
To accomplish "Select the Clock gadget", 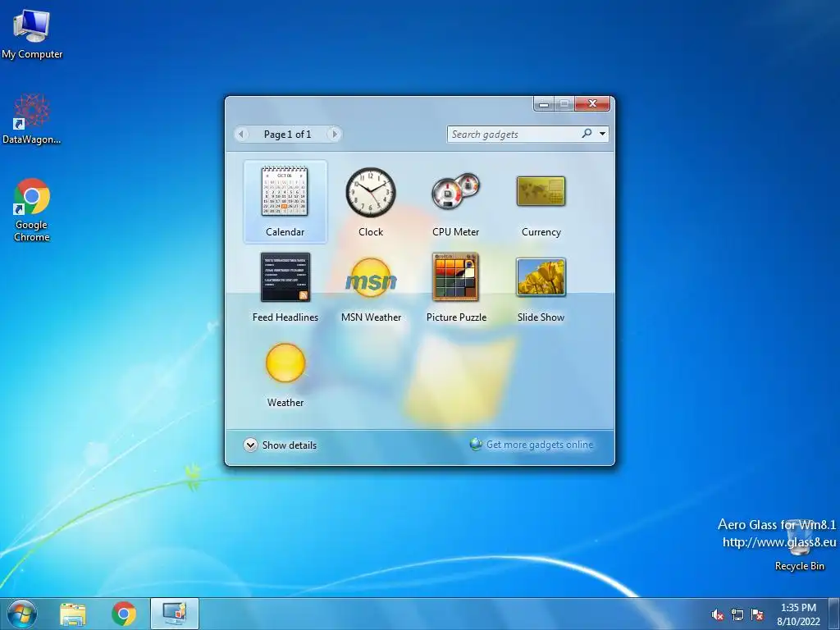I will tap(371, 202).
